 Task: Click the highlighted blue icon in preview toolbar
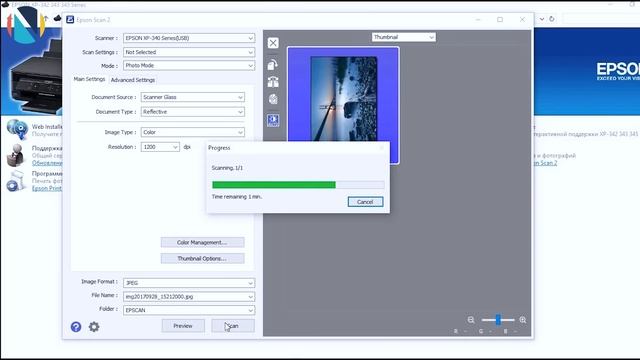pos(273,120)
